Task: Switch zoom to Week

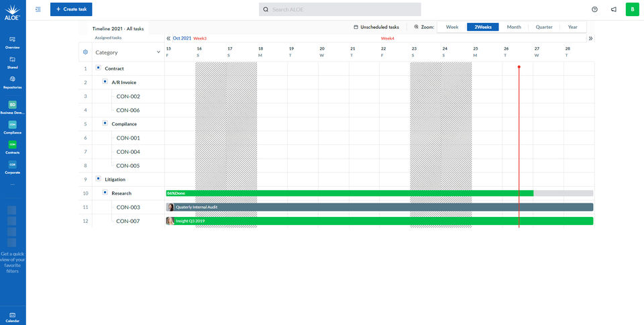Action: coord(452,27)
